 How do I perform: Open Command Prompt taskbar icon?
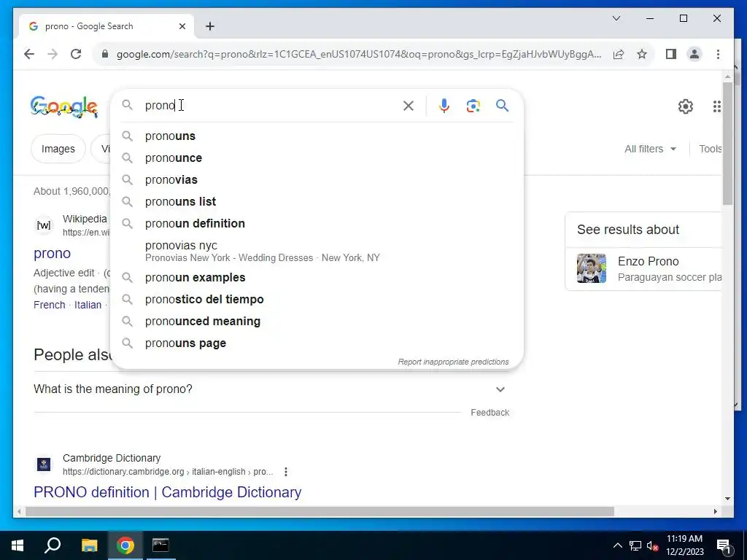pyautogui.click(x=160, y=545)
